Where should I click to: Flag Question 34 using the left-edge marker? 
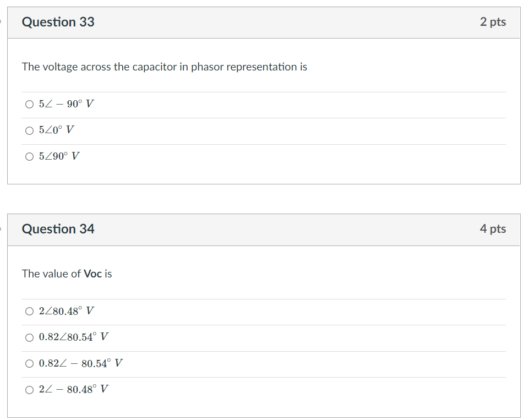[1, 229]
